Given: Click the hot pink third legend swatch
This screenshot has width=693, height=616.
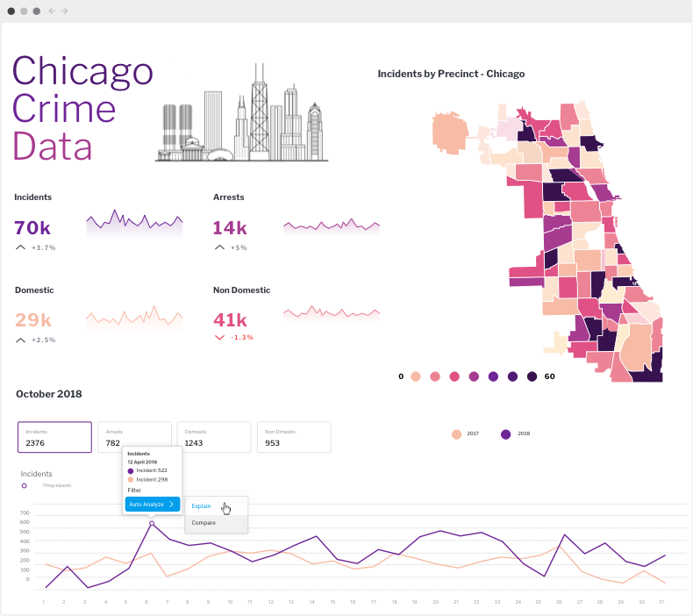Looking at the screenshot, I should [x=454, y=376].
